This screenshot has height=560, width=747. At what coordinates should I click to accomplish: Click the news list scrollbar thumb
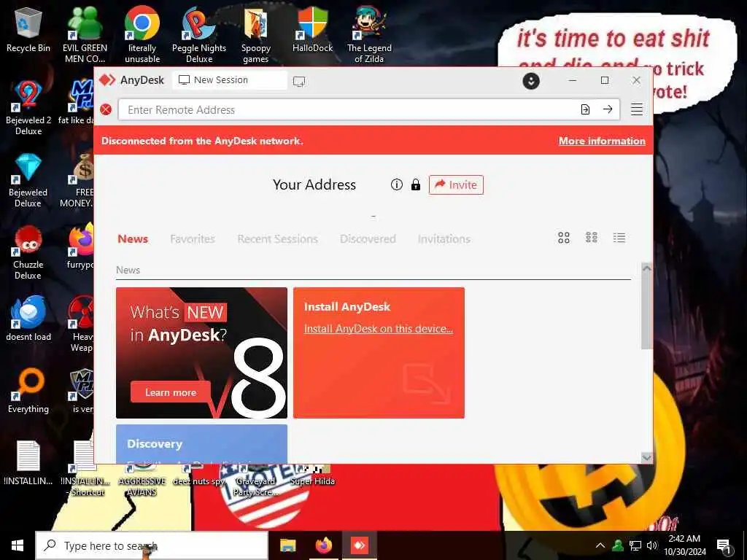pos(646,312)
